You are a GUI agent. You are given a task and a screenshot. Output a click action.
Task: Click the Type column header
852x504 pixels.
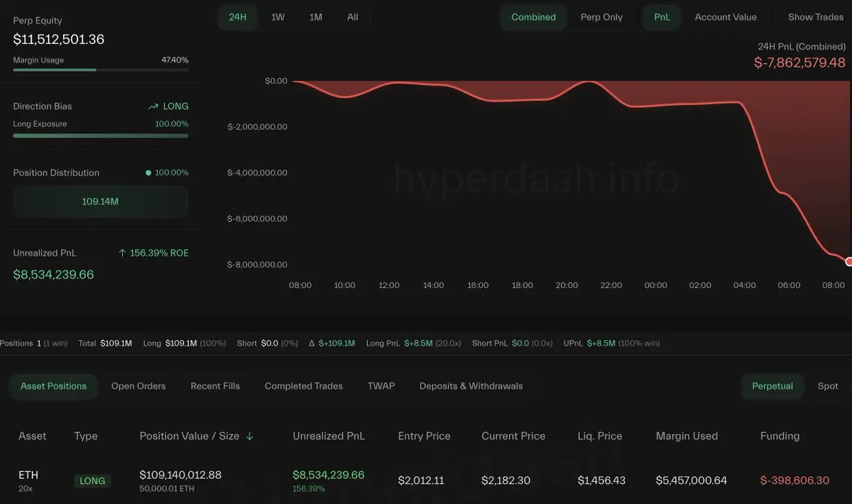point(86,436)
